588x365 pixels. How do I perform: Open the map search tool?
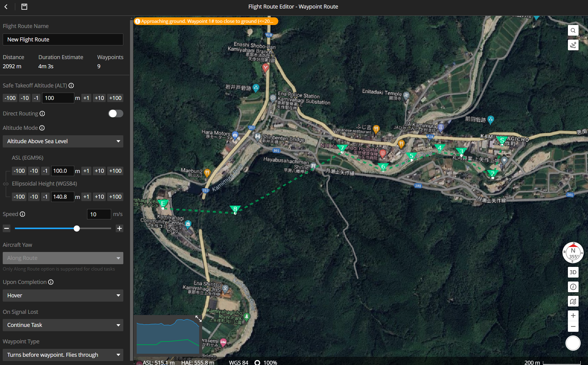(x=573, y=30)
